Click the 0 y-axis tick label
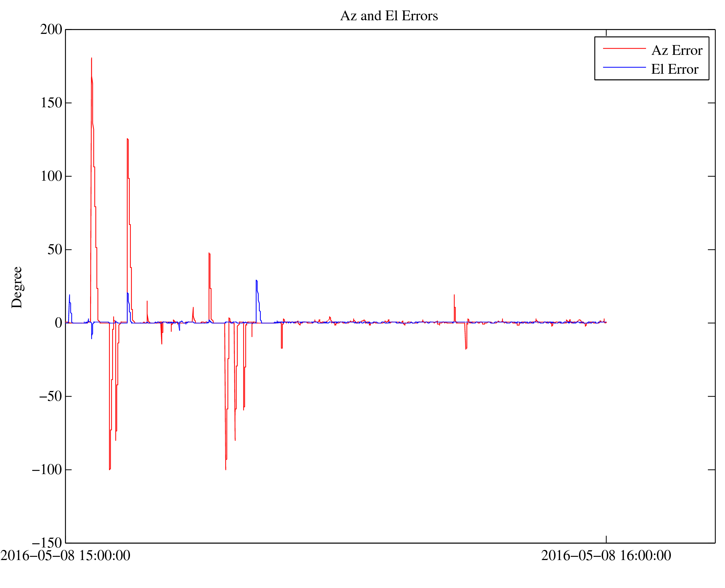 point(58,323)
